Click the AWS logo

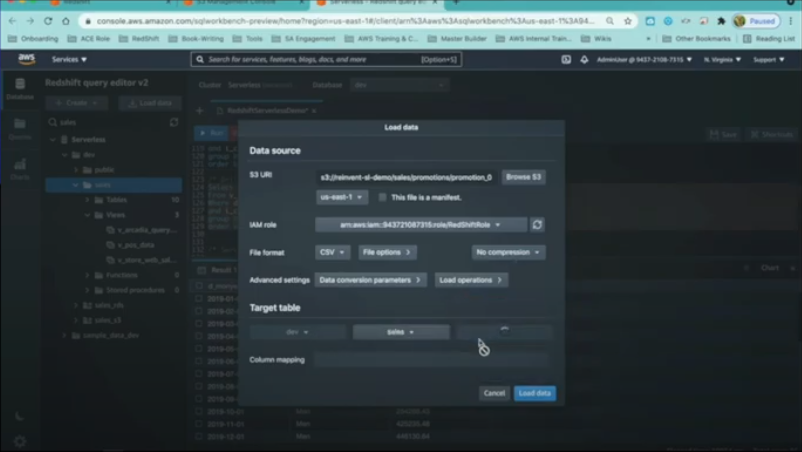(x=27, y=59)
